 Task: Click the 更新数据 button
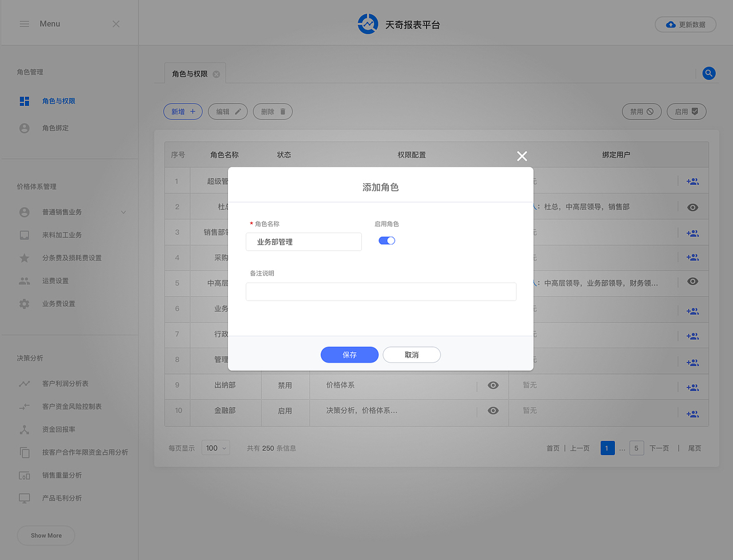685,25
